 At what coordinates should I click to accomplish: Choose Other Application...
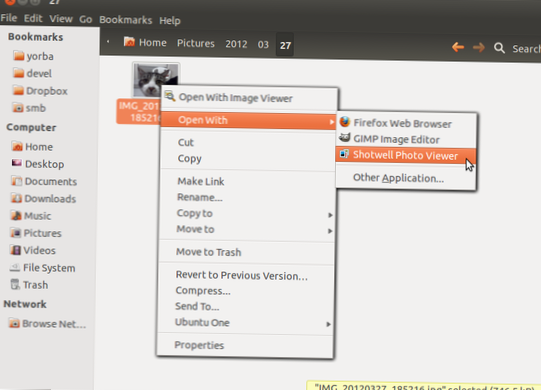406,178
